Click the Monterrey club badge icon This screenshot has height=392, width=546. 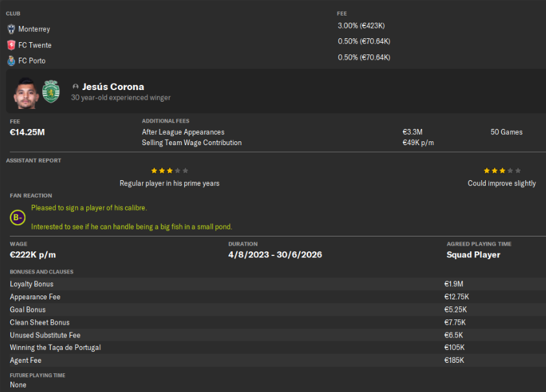(11, 29)
